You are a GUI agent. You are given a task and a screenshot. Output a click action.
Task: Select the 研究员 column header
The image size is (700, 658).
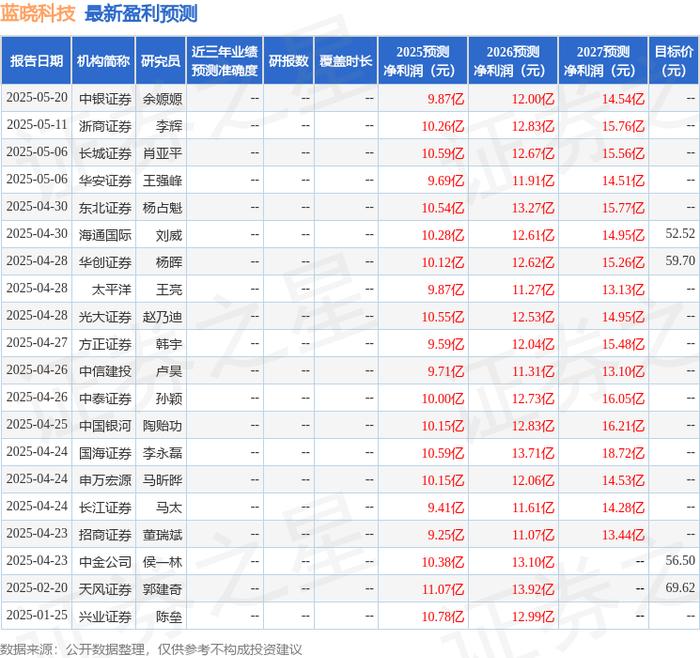161,61
